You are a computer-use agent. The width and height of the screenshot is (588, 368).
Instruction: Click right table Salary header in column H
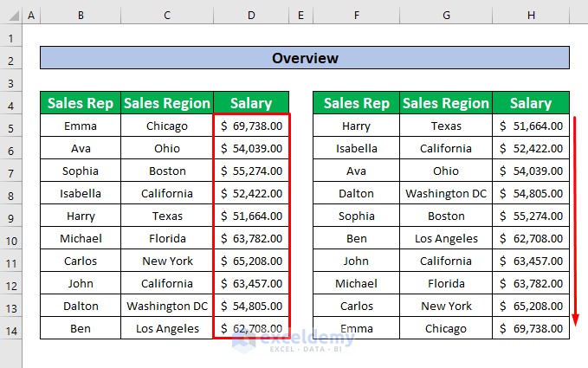point(531,103)
